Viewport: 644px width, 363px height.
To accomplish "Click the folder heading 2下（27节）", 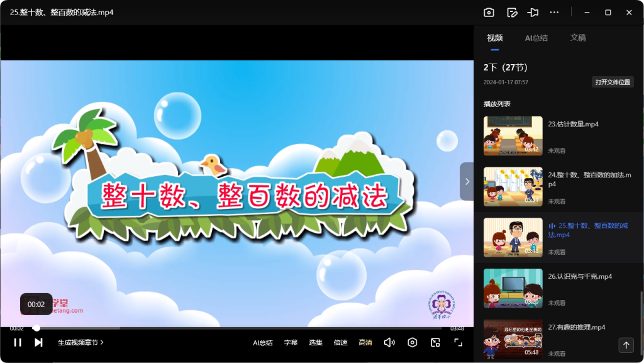I will pyautogui.click(x=505, y=67).
